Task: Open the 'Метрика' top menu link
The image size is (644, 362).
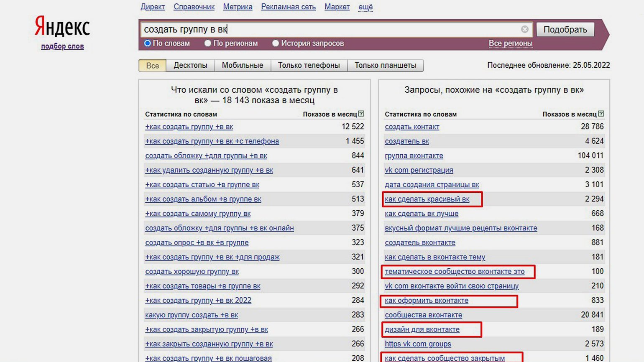Action: (x=238, y=7)
